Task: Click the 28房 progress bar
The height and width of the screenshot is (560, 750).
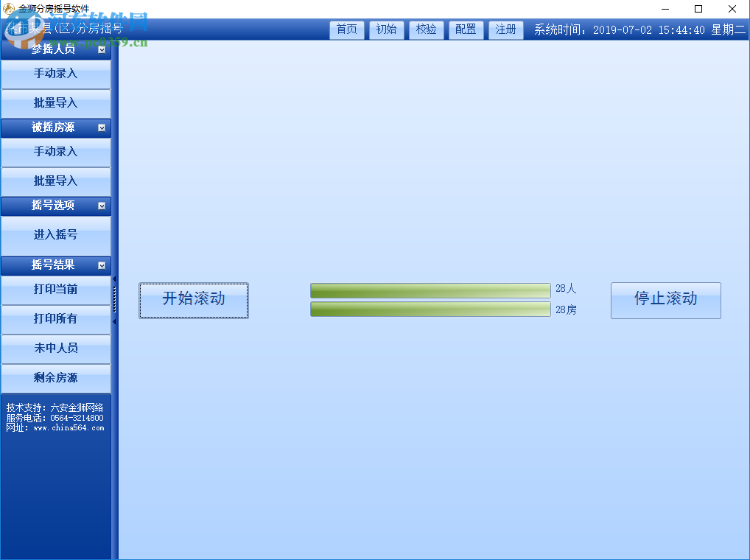Action: click(x=430, y=309)
